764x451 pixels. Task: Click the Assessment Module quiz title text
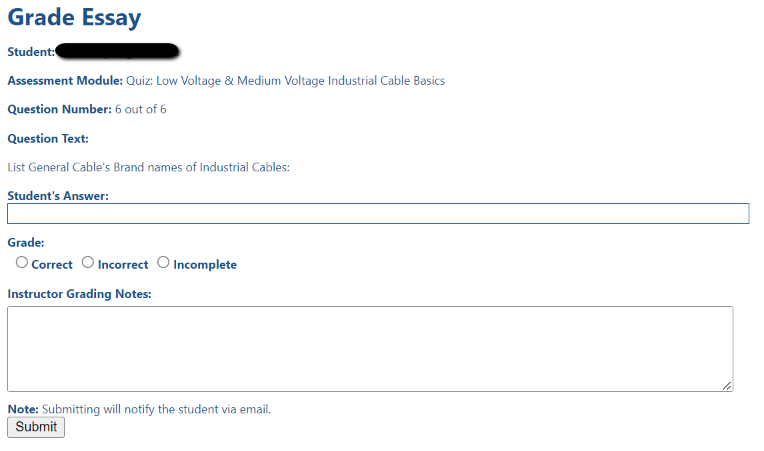[x=286, y=81]
